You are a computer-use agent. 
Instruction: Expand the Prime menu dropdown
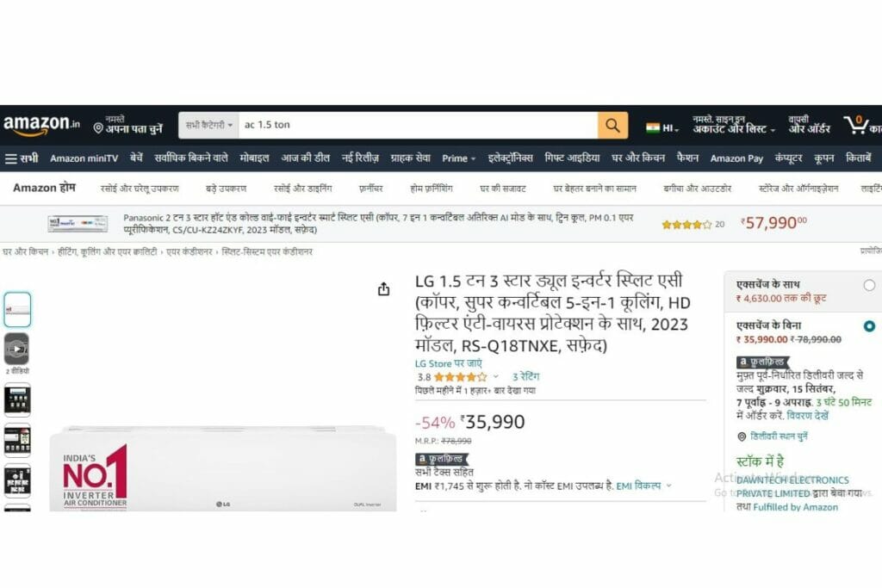458,158
